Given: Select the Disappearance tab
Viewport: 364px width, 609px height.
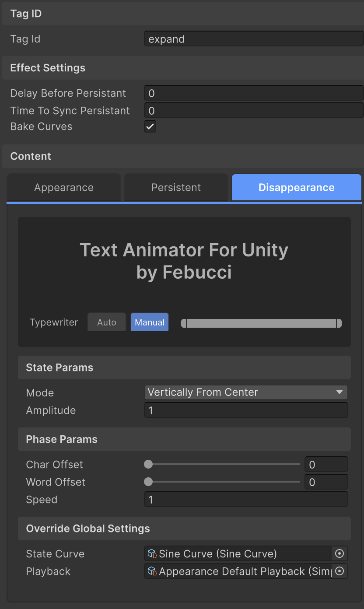Looking at the screenshot, I should [296, 188].
